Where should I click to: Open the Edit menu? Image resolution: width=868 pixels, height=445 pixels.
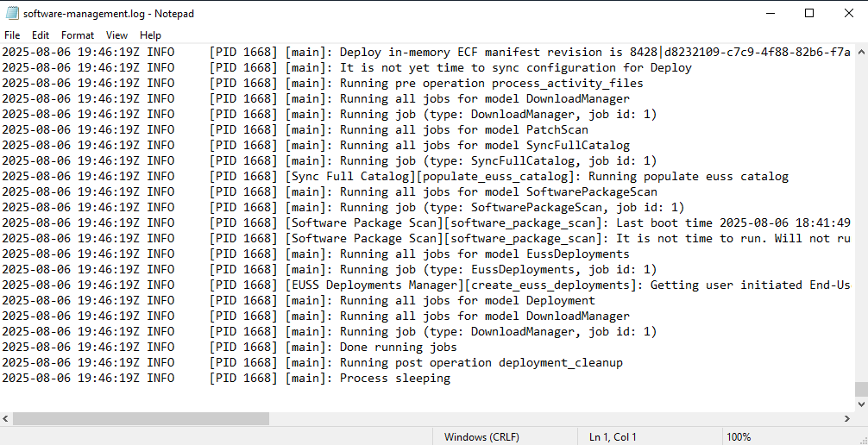(x=41, y=35)
